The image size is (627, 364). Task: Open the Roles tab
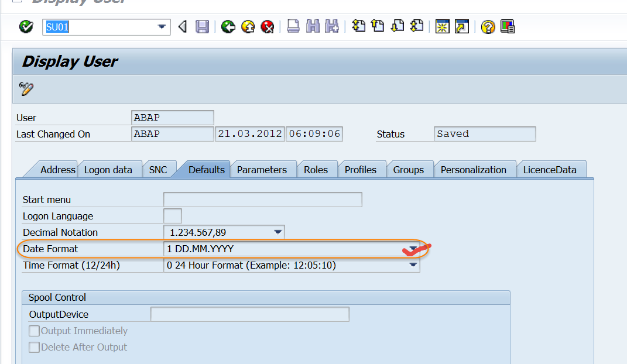(316, 170)
